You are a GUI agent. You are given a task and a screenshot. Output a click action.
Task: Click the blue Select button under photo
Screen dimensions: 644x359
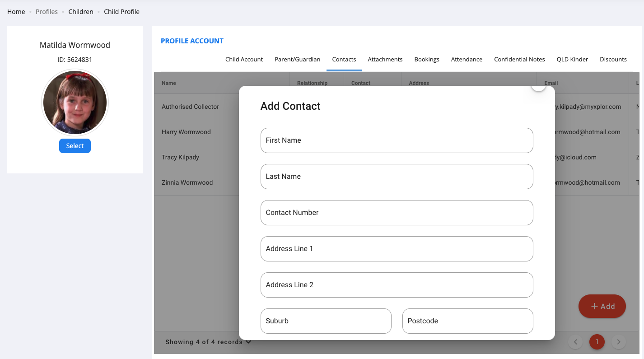pos(75,146)
